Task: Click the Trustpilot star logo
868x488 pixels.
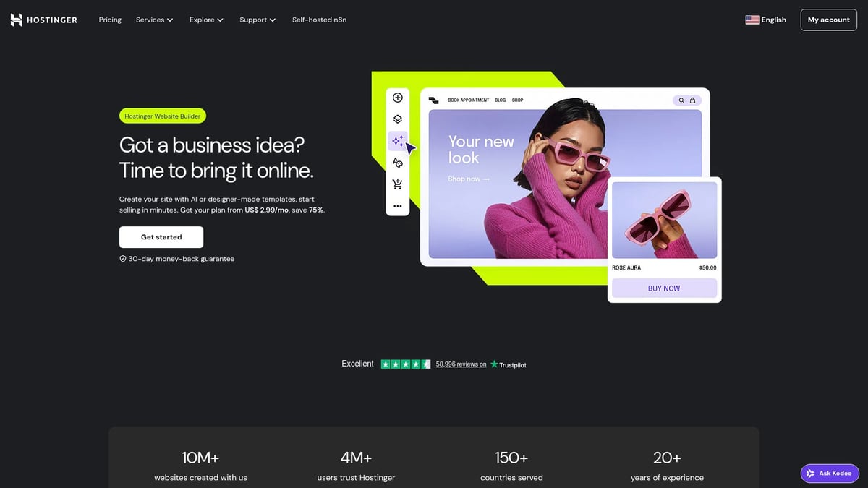Action: [x=493, y=364]
